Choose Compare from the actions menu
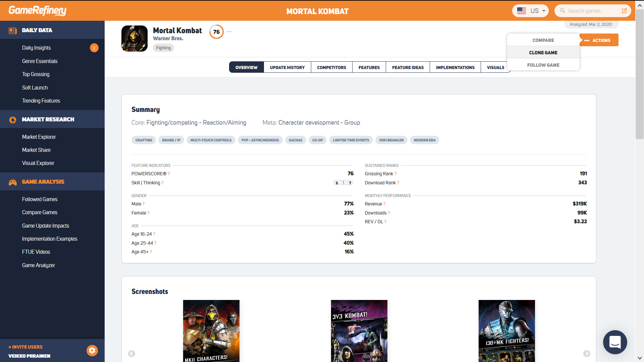The image size is (644, 362). [x=543, y=40]
